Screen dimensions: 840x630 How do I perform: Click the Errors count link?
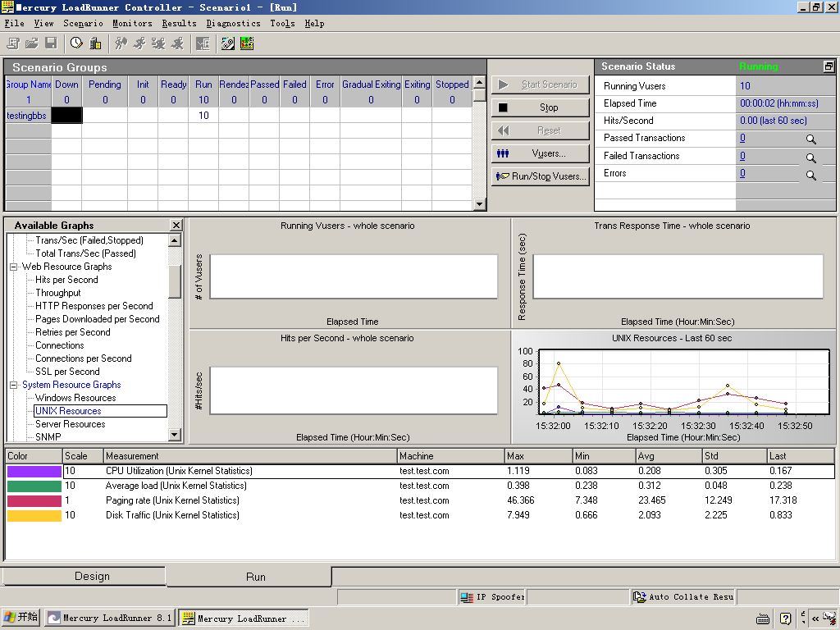coord(742,174)
